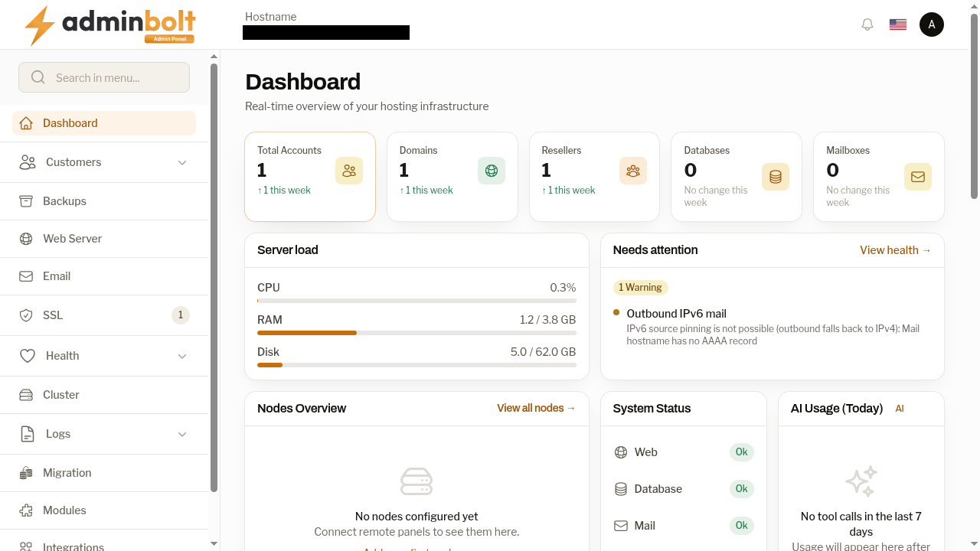Viewport: 980px width, 551px height.
Task: Click the Modules puzzle icon in sidebar
Action: point(26,510)
